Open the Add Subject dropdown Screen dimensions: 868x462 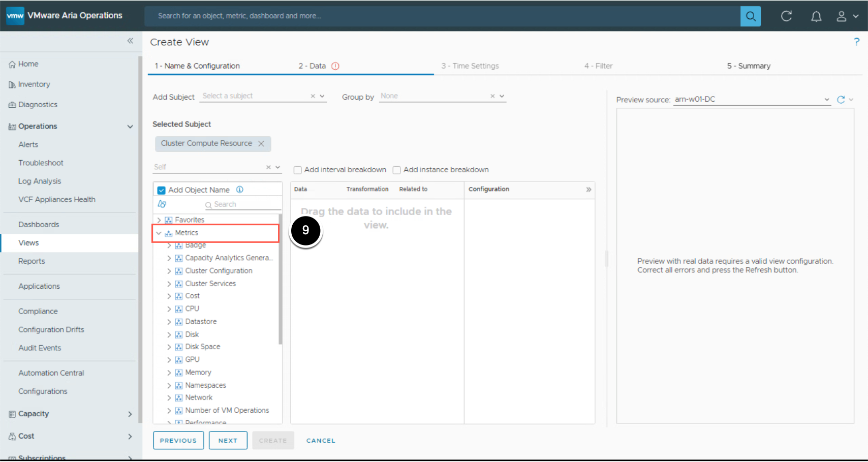(322, 96)
